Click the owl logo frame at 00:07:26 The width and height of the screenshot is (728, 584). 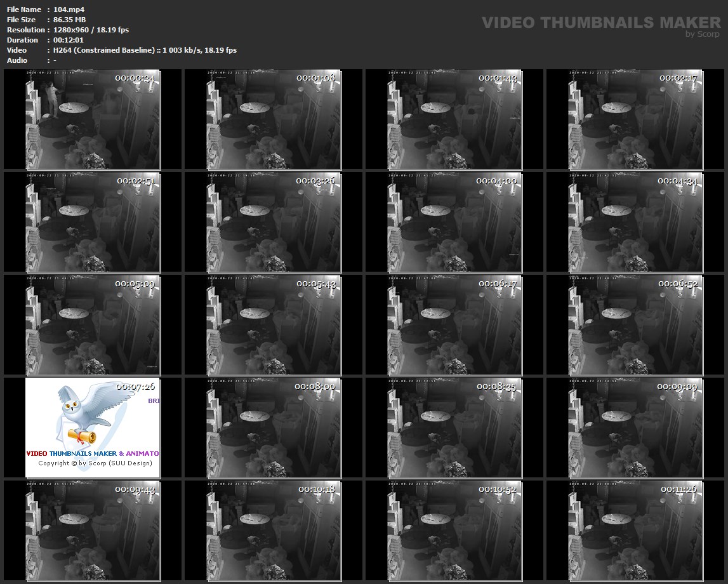pyautogui.click(x=93, y=428)
